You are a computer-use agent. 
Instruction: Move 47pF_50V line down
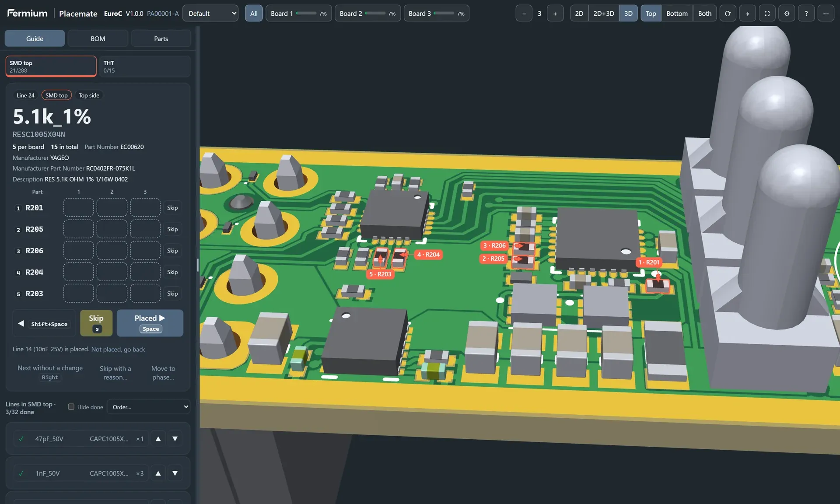[x=175, y=439]
